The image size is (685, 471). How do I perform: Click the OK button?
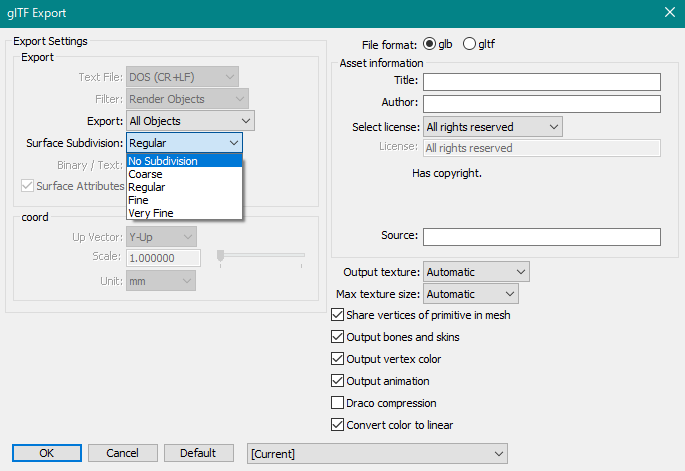46,453
